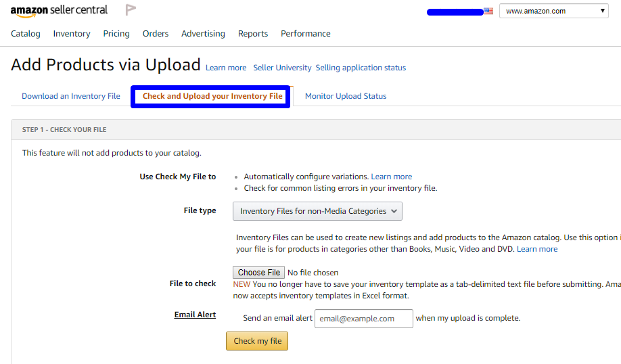
Task: Click 'This feature will not add products' text
Action: click(112, 153)
